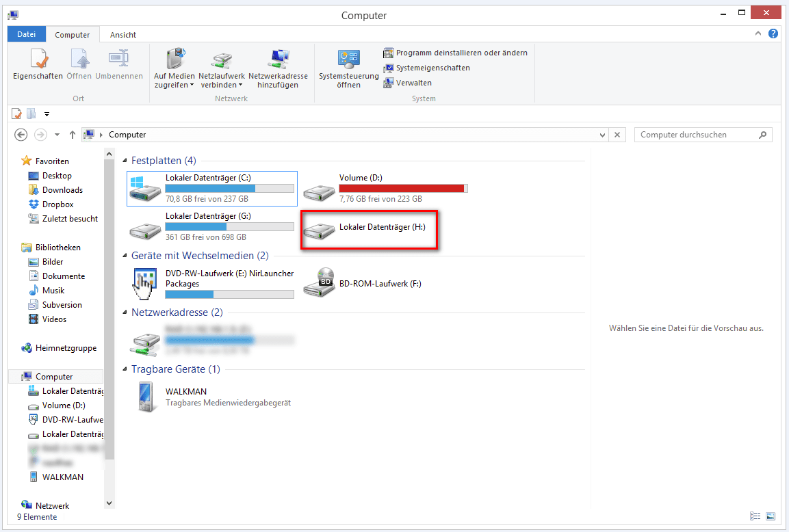Open address bar history dropdown
This screenshot has width=789, height=532.
(x=602, y=135)
